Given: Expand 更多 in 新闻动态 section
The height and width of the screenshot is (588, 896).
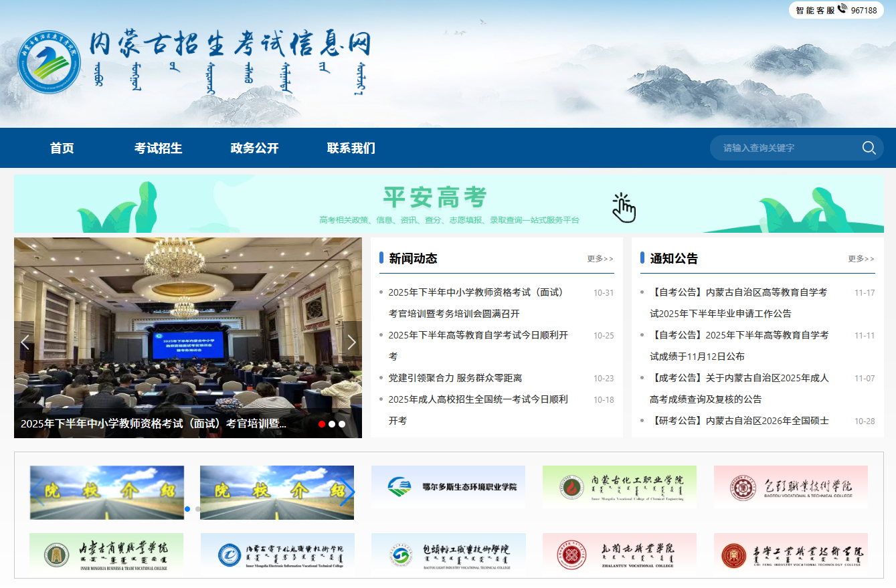Looking at the screenshot, I should pyautogui.click(x=600, y=259).
